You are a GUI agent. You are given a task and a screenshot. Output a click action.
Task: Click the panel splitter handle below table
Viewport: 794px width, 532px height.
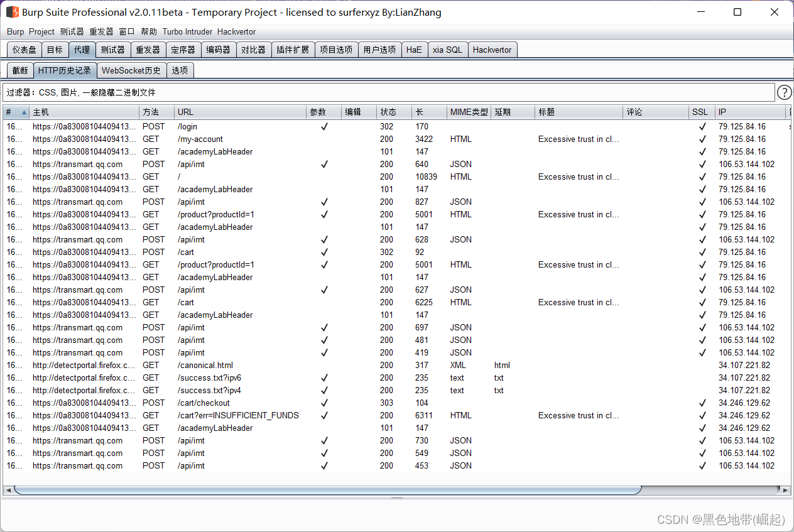(396, 498)
